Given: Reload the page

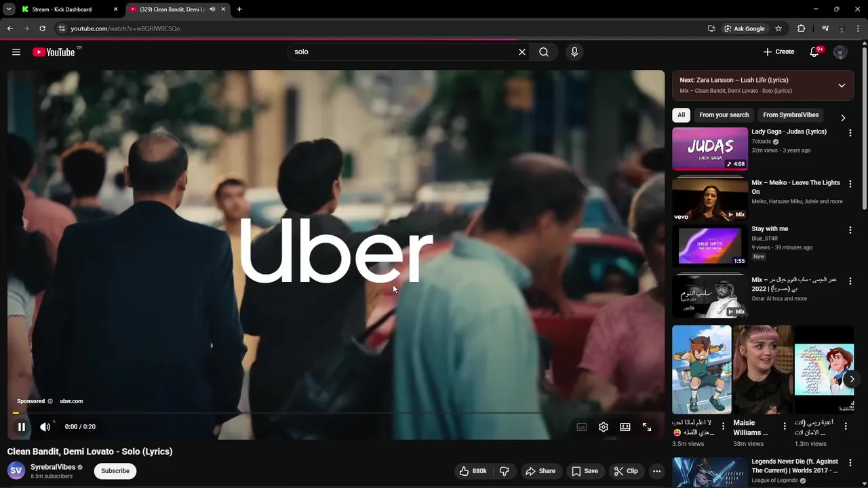Looking at the screenshot, I should pyautogui.click(x=42, y=28).
